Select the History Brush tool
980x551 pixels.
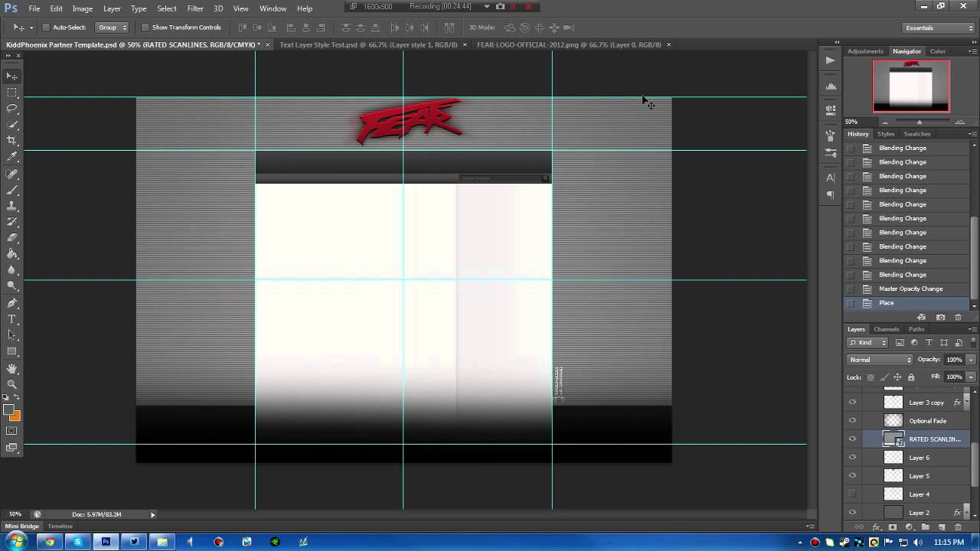pos(12,222)
